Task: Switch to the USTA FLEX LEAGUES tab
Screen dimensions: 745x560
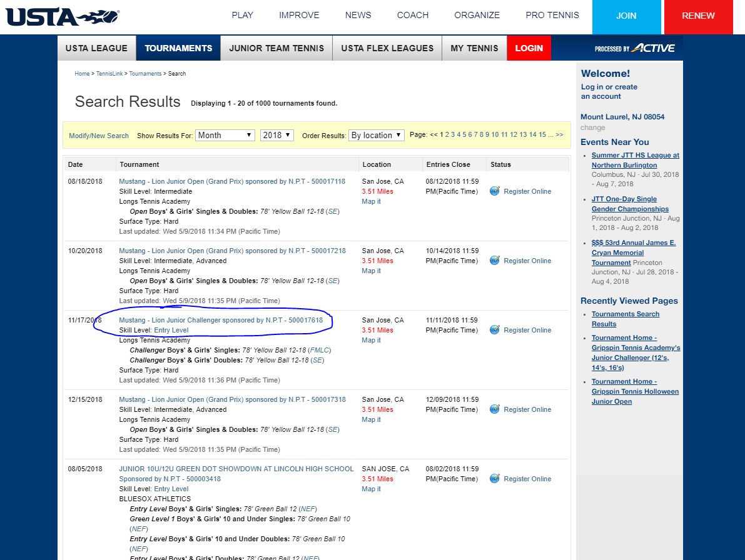Action: click(x=387, y=48)
